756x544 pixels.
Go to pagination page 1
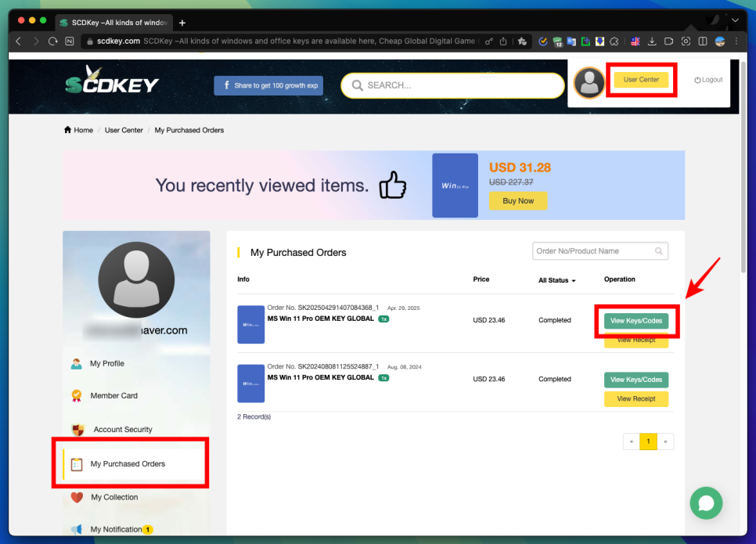tap(648, 441)
